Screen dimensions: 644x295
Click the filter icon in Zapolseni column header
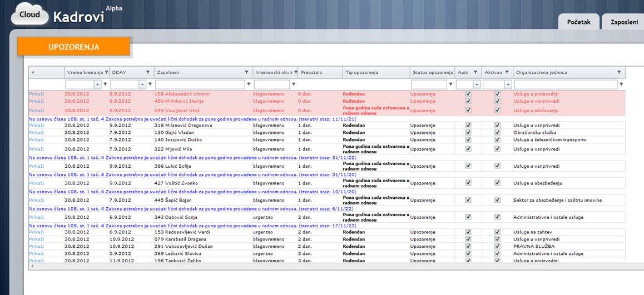pyautogui.click(x=246, y=72)
